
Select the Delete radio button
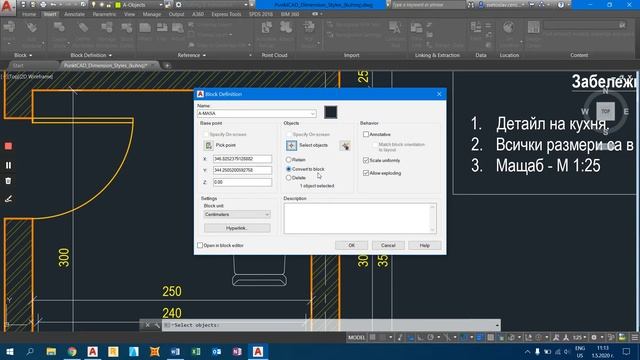(289, 178)
